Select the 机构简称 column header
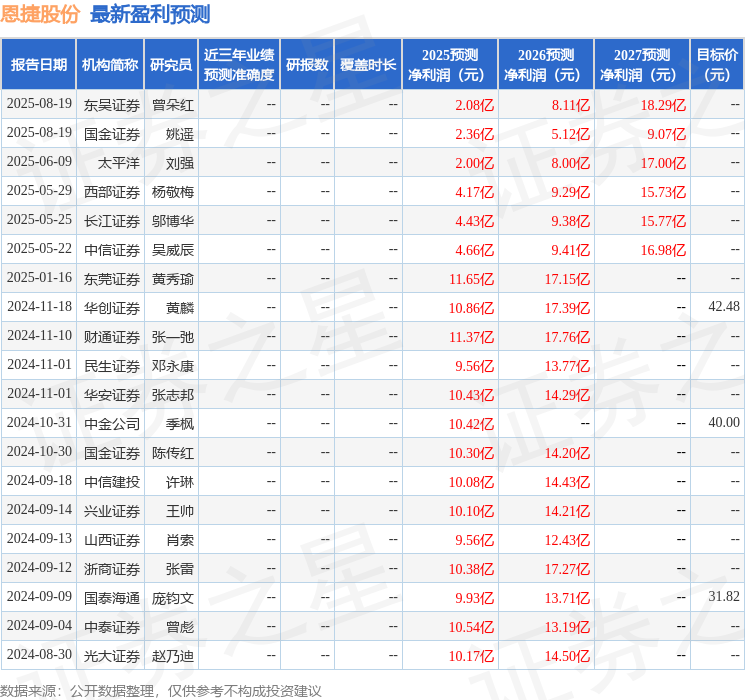Image resolution: width=745 pixels, height=700 pixels. point(110,65)
